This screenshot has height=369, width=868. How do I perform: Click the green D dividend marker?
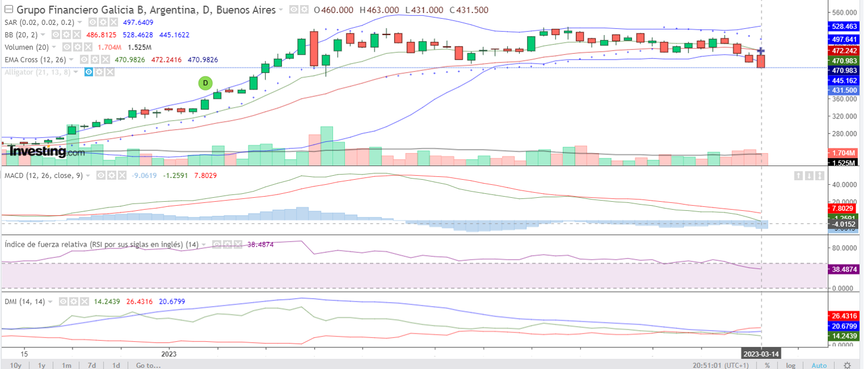[x=205, y=83]
